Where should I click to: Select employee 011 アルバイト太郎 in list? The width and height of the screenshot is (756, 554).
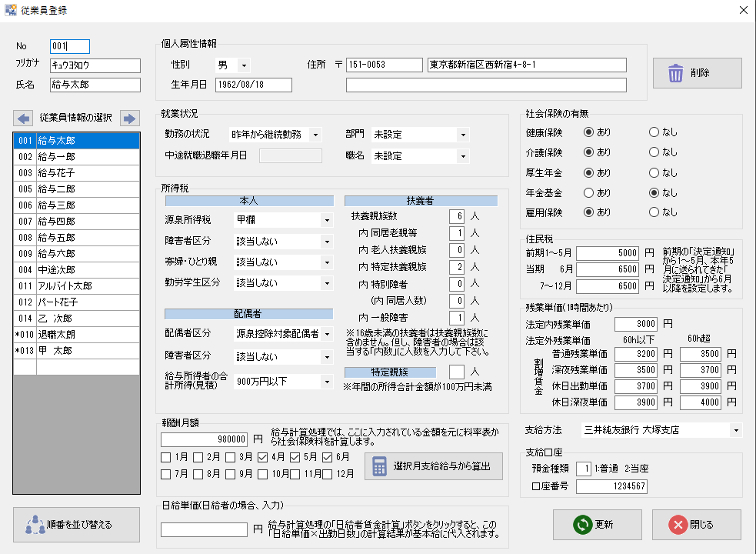(x=75, y=286)
